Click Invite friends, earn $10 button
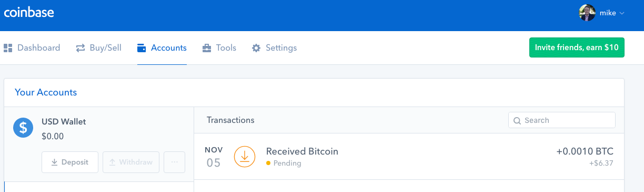 coord(577,47)
